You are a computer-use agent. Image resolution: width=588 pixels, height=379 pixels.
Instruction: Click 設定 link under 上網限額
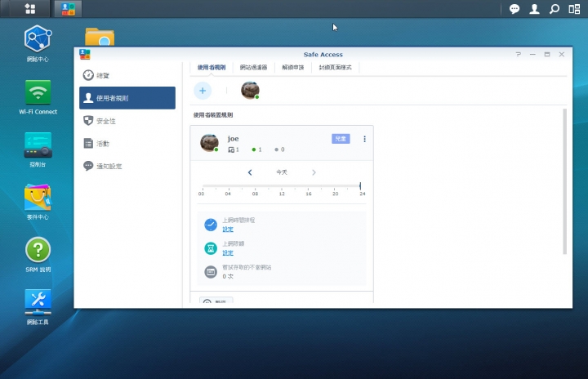tap(228, 253)
